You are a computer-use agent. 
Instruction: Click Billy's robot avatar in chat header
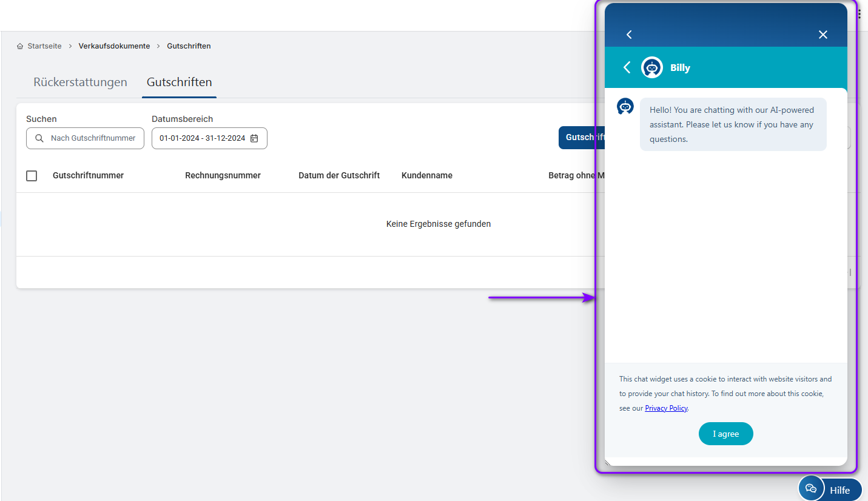pyautogui.click(x=651, y=68)
